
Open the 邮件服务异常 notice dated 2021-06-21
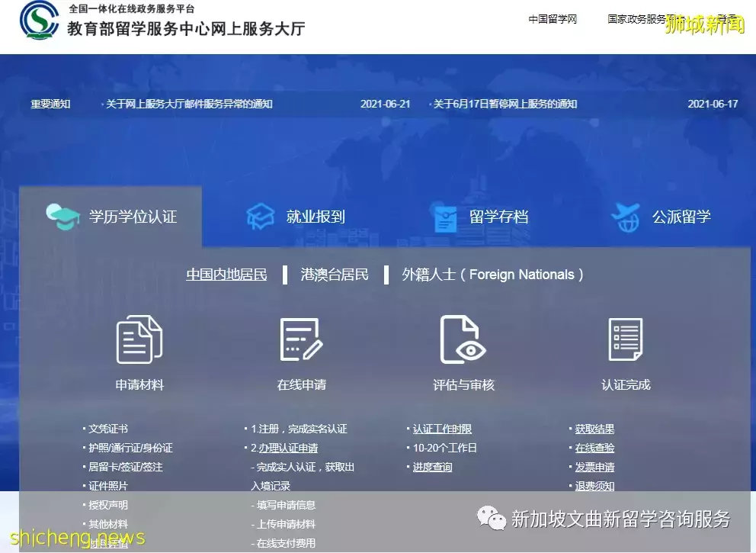(x=188, y=104)
